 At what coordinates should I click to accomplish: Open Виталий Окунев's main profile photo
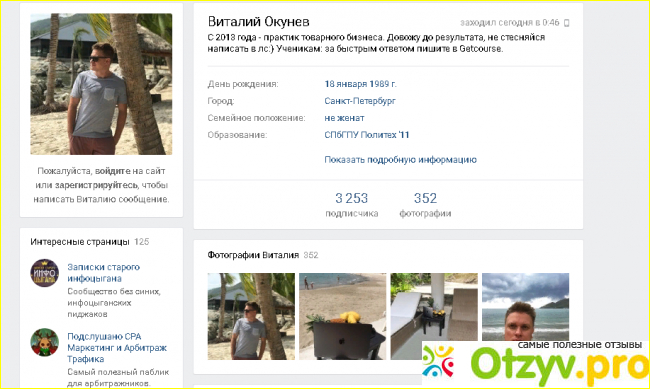[x=101, y=84]
